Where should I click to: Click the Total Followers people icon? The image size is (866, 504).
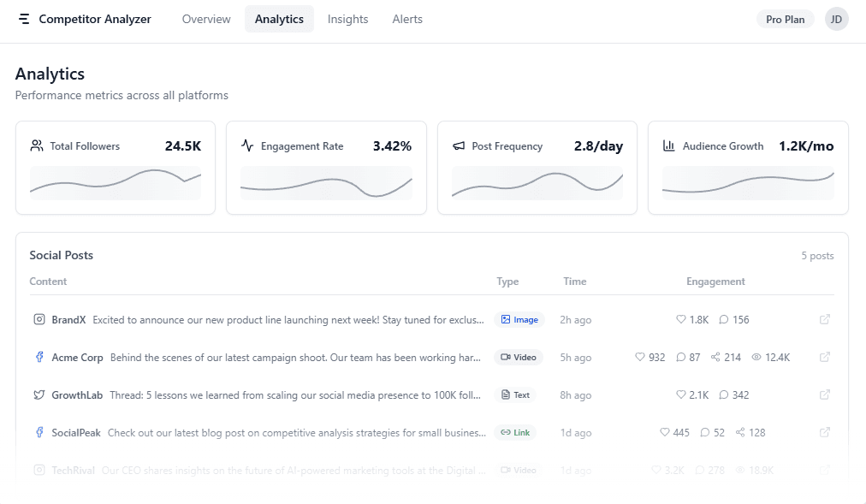click(x=36, y=145)
